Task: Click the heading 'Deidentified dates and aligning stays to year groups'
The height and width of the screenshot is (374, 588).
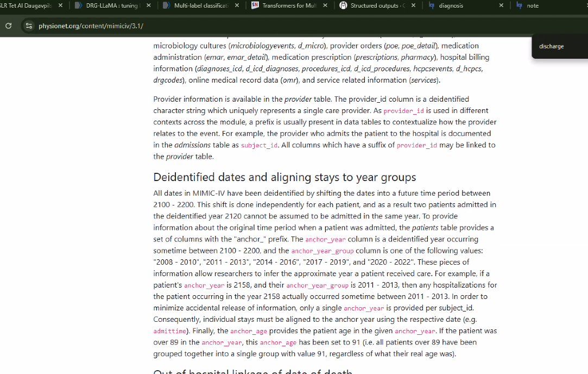Action: pyautogui.click(x=284, y=177)
